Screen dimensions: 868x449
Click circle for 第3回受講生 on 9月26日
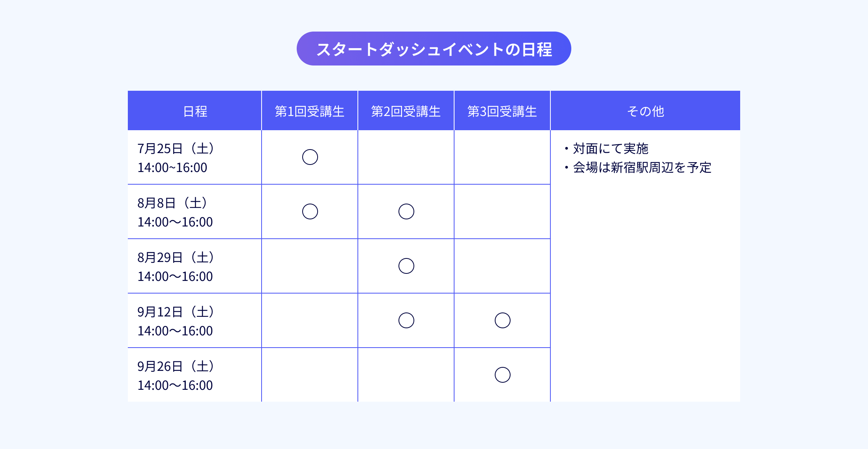pyautogui.click(x=503, y=375)
